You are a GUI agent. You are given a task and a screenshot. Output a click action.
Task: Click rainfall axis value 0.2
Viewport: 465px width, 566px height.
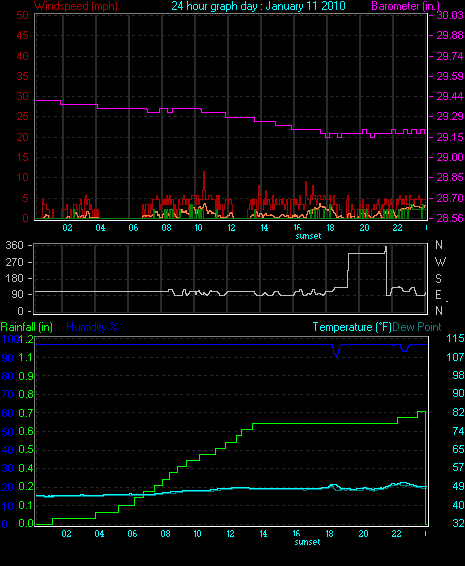point(26,487)
